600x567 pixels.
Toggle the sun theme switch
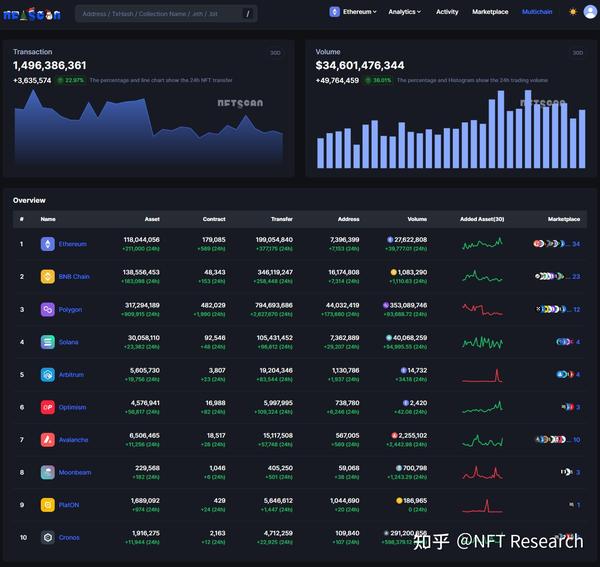point(573,12)
